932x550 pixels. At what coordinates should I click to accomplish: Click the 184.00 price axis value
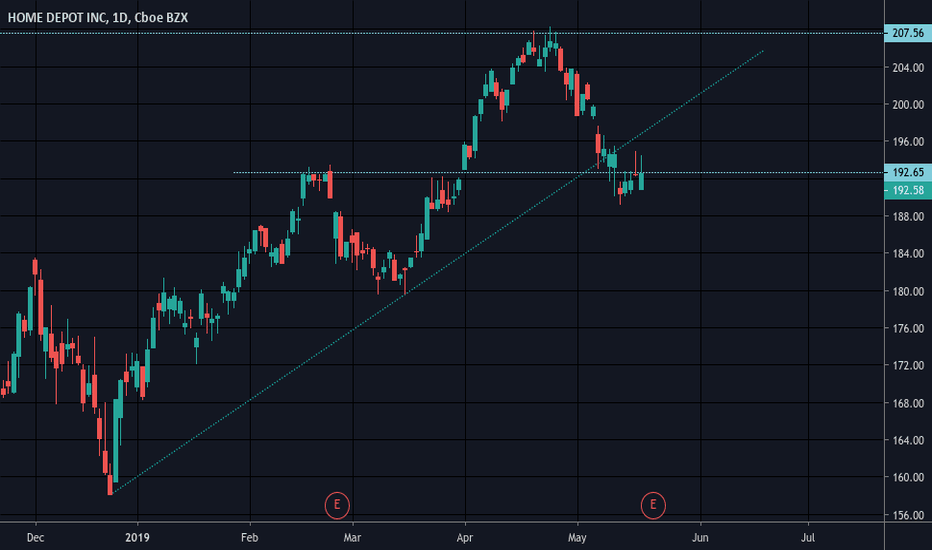(908, 254)
